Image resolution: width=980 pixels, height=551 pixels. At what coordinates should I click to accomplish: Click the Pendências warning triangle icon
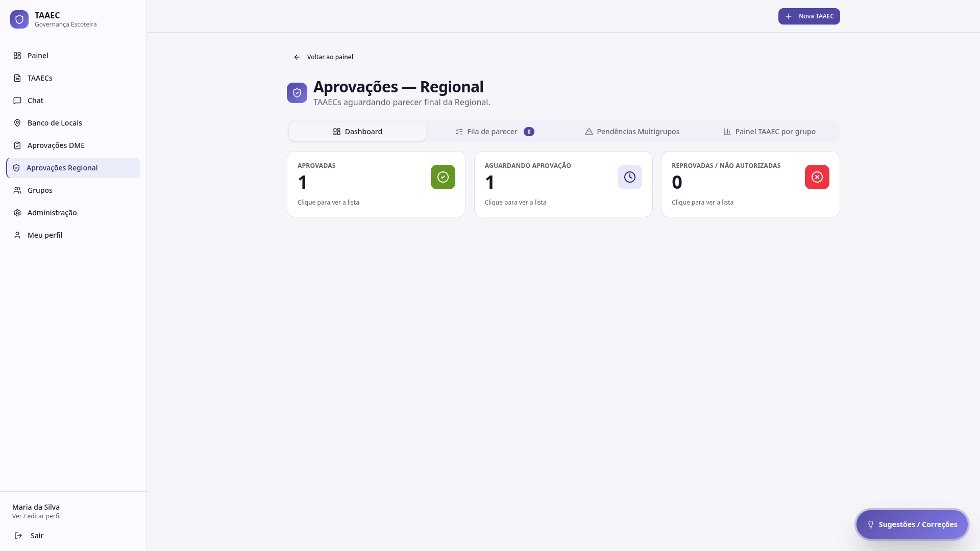(x=589, y=132)
